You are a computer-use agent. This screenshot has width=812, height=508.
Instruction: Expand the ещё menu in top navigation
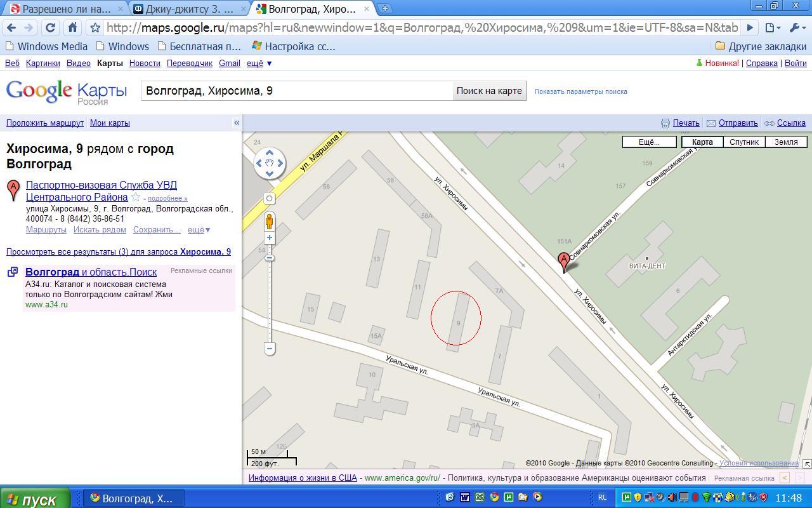click(259, 63)
